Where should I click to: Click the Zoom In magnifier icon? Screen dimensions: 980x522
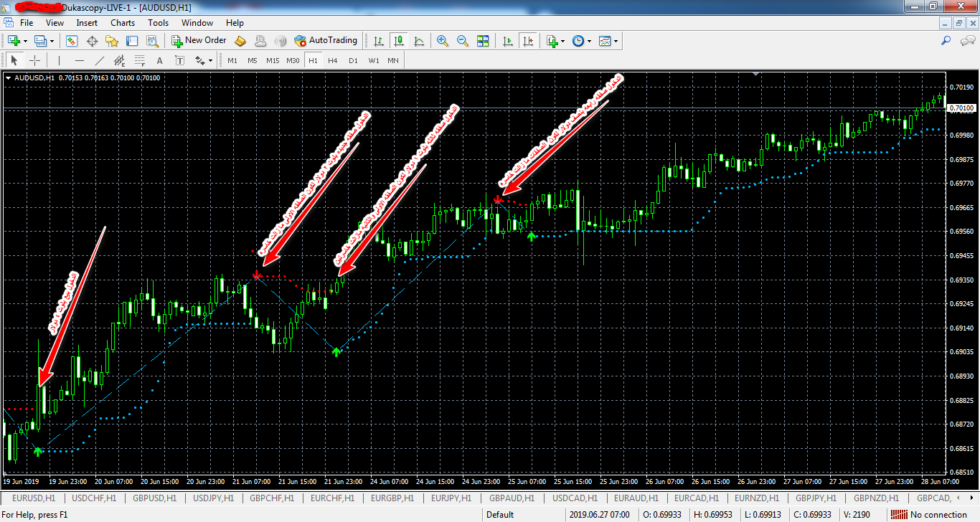pos(443,41)
